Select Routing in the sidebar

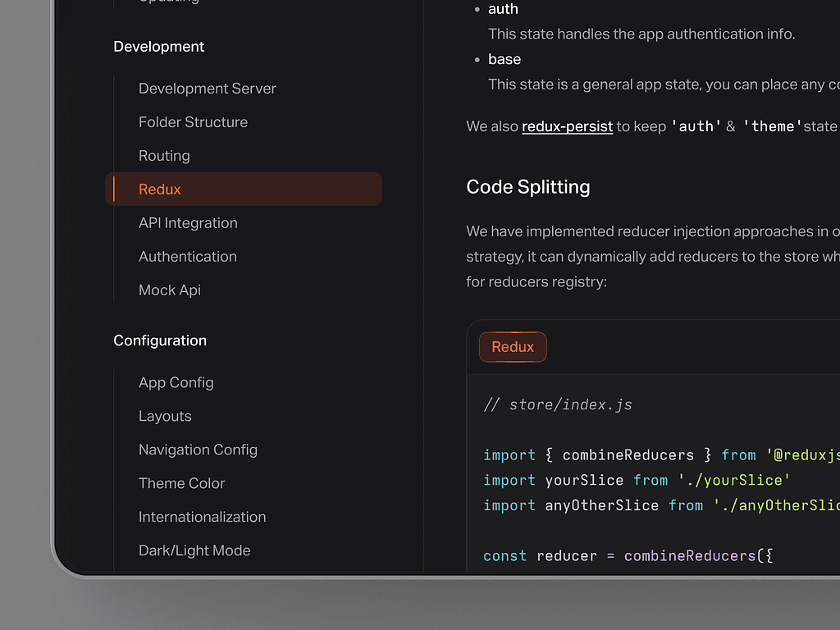coord(164,156)
